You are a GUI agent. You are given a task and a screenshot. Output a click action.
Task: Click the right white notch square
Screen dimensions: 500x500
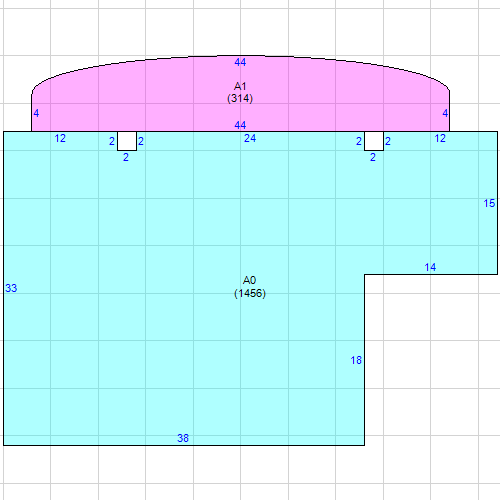[374, 141]
